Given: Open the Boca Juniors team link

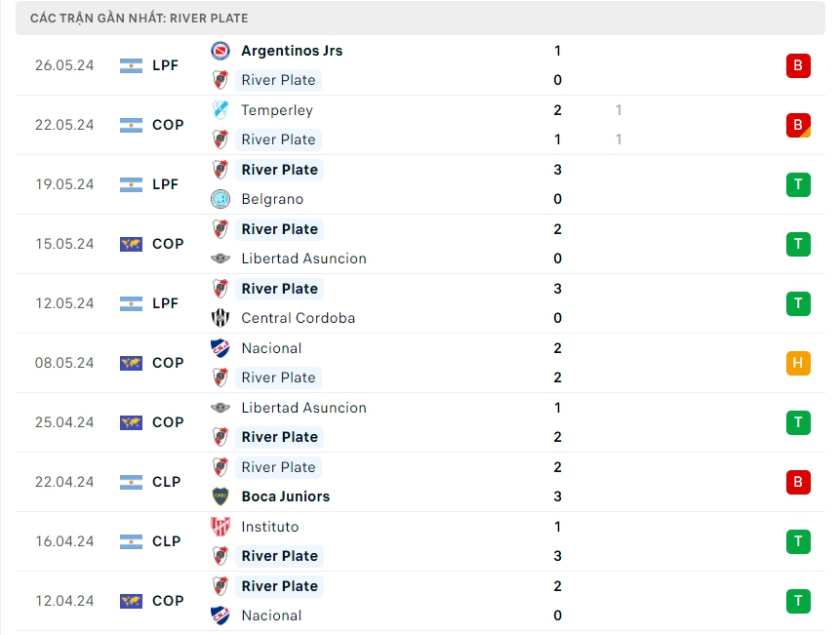Looking at the screenshot, I should pos(285,496).
